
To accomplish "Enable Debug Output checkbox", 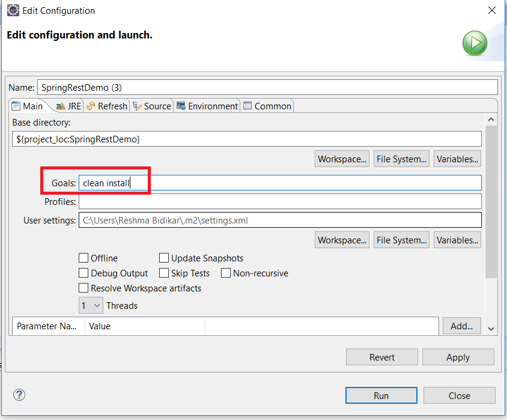I will click(x=83, y=273).
